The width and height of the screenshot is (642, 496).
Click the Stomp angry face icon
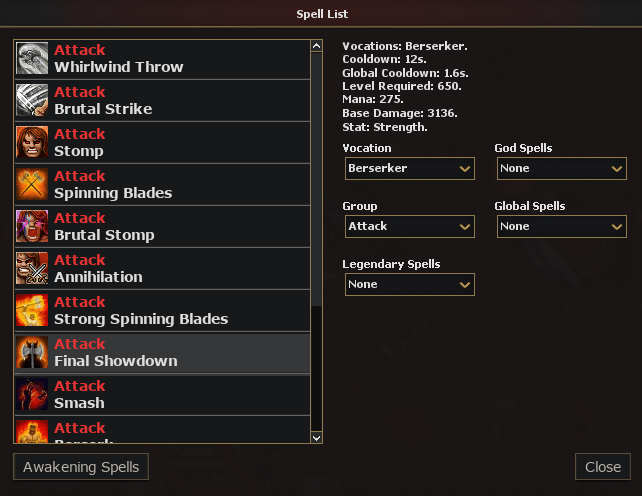tap(32, 142)
